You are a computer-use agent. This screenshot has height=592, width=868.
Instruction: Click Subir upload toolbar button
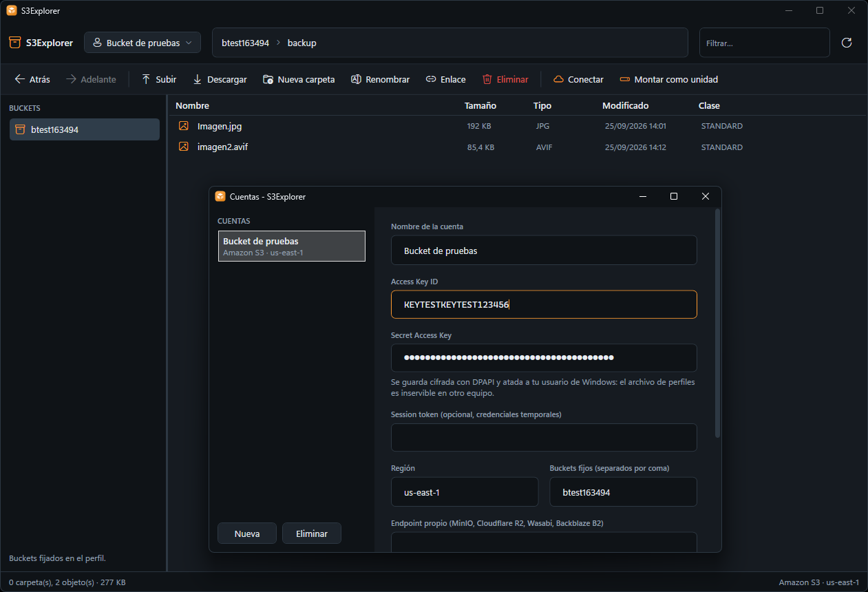(x=159, y=79)
